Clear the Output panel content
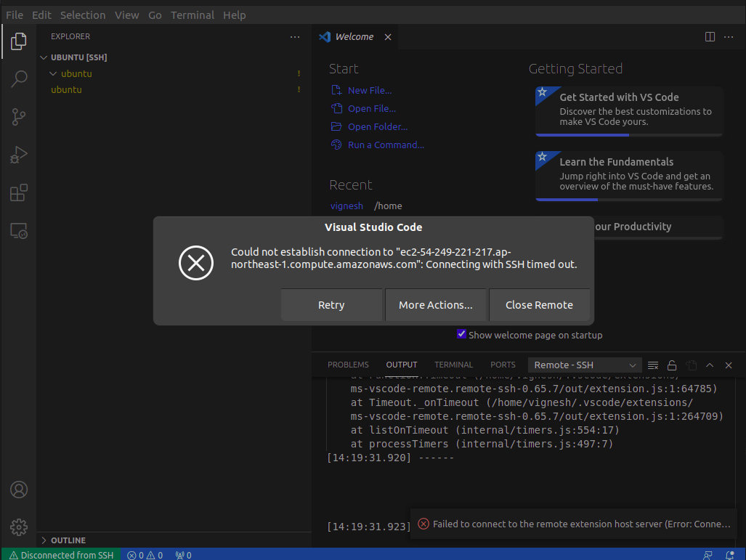746x560 pixels. (x=652, y=365)
